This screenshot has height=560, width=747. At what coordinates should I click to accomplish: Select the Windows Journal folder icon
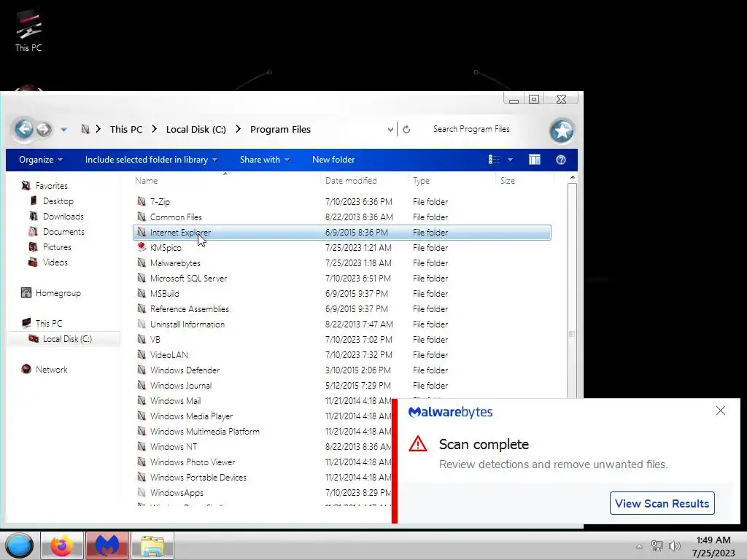pyautogui.click(x=142, y=385)
